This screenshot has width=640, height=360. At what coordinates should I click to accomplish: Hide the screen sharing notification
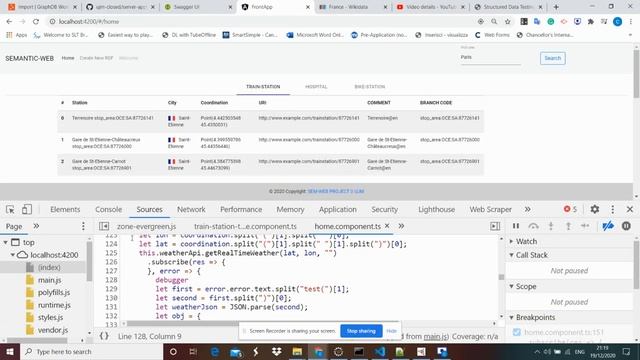point(391,331)
